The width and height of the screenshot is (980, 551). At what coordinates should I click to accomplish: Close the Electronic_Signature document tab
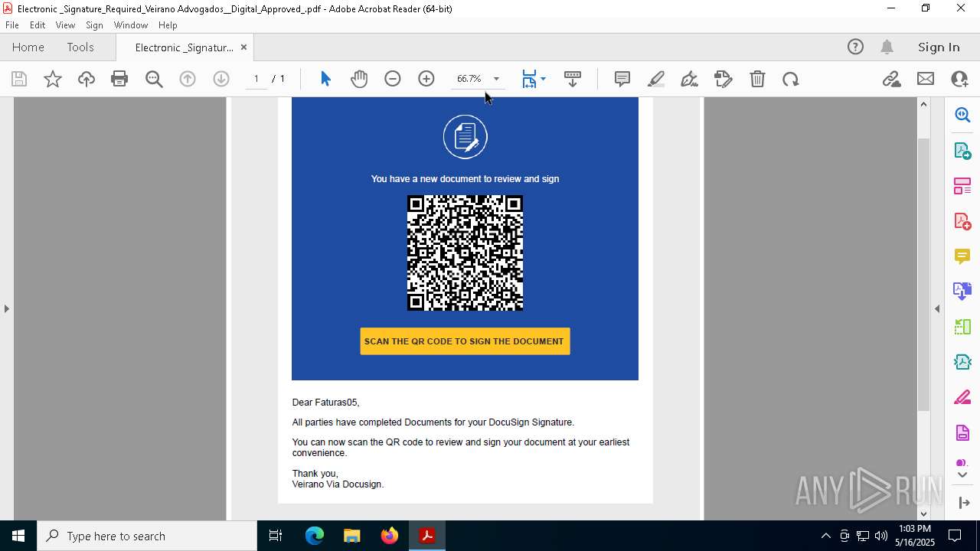coord(243,47)
